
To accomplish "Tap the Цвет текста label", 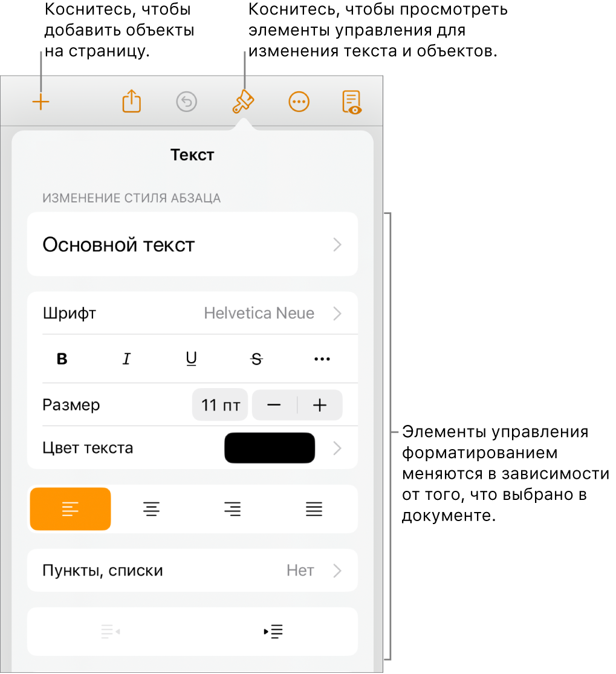I will tap(88, 448).
